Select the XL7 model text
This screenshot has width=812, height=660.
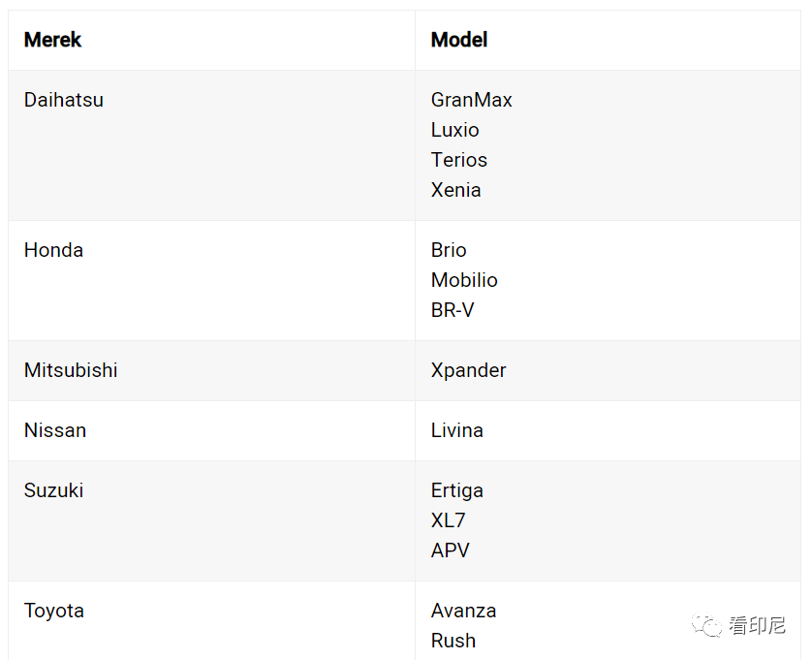click(x=448, y=520)
